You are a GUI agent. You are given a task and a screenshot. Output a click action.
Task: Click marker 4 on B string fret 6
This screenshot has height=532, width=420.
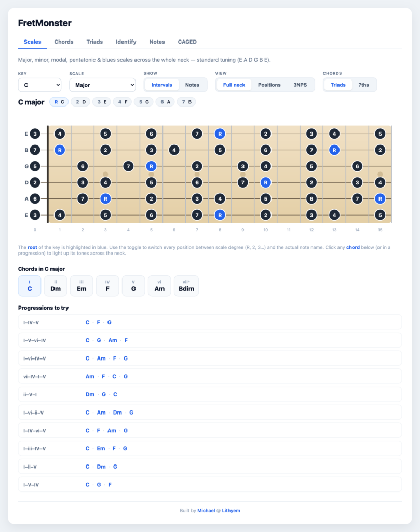174,150
